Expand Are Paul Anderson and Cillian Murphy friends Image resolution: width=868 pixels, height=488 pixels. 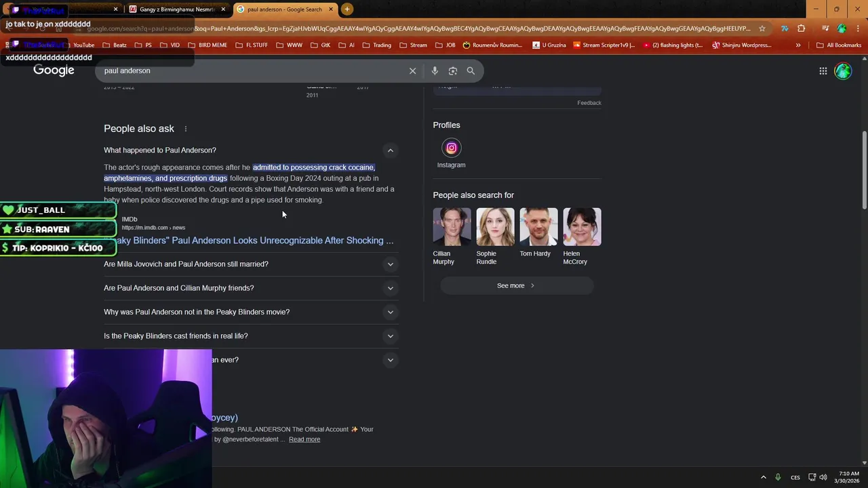(x=390, y=288)
